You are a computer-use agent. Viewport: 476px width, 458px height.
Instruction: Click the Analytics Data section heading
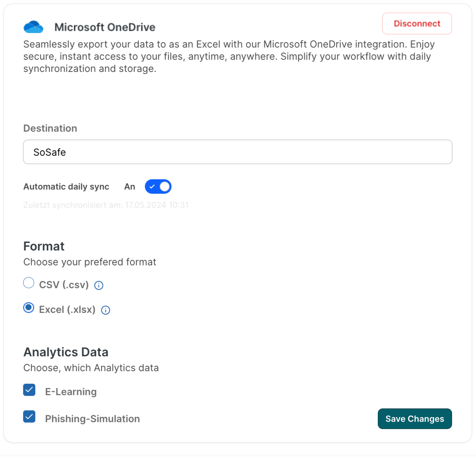pyautogui.click(x=66, y=352)
